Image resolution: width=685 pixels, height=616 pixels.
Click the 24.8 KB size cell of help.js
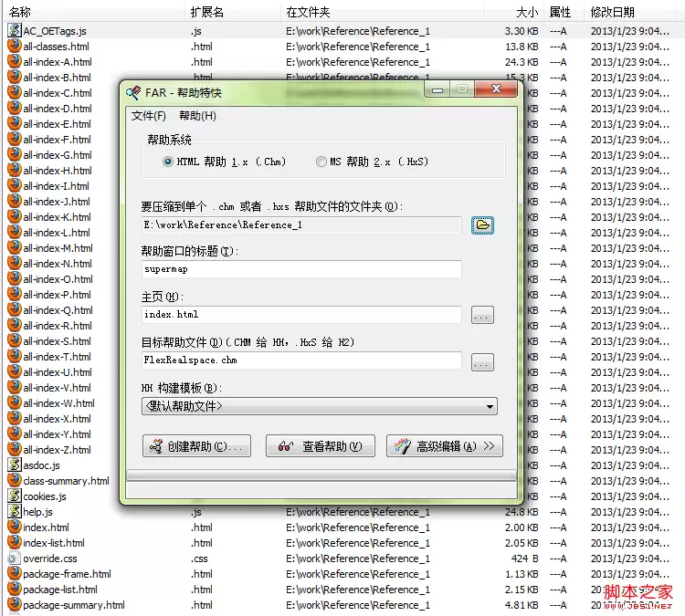point(522,512)
